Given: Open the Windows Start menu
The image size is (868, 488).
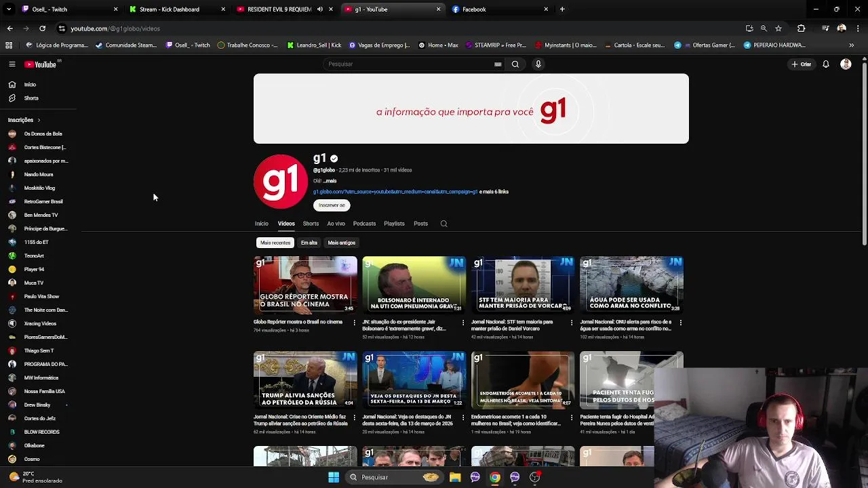Looking at the screenshot, I should (334, 477).
